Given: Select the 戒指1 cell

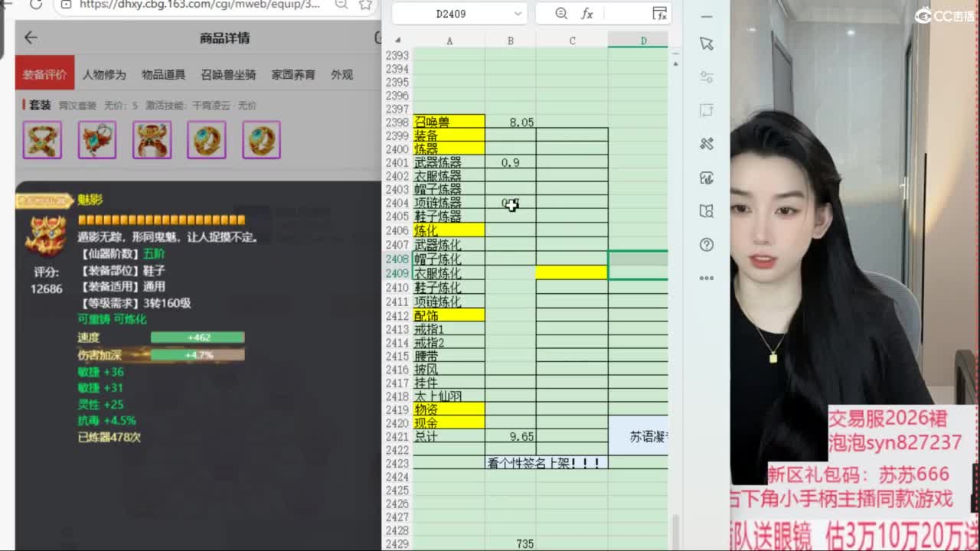Looking at the screenshot, I should (449, 329).
